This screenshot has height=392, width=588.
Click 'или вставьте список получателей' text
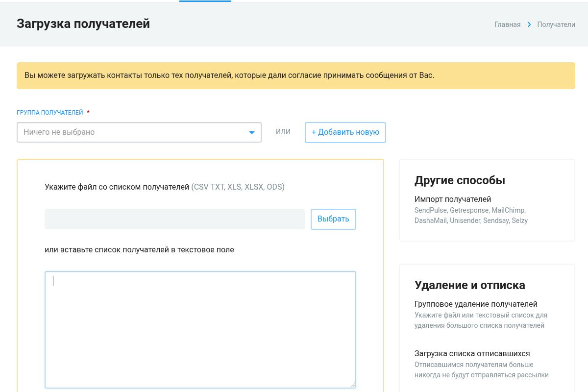[x=139, y=249]
